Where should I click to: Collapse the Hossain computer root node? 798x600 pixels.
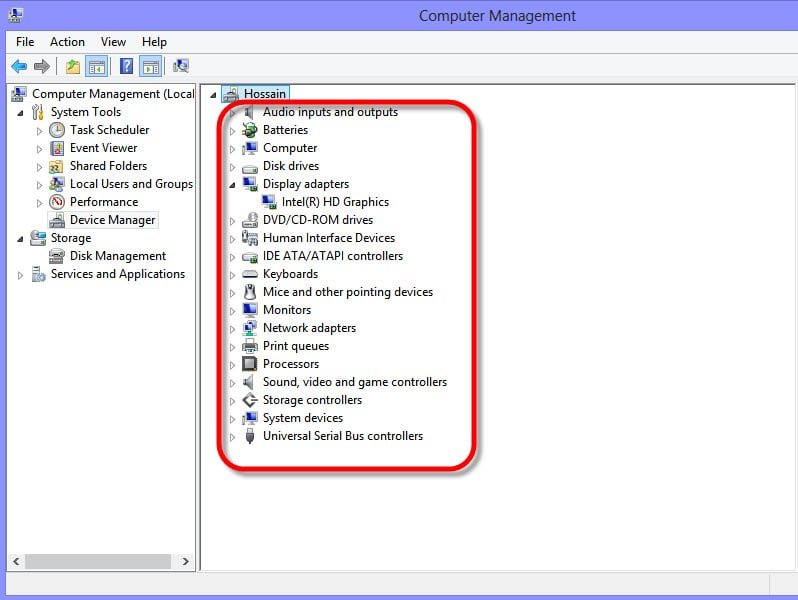pyautogui.click(x=213, y=95)
